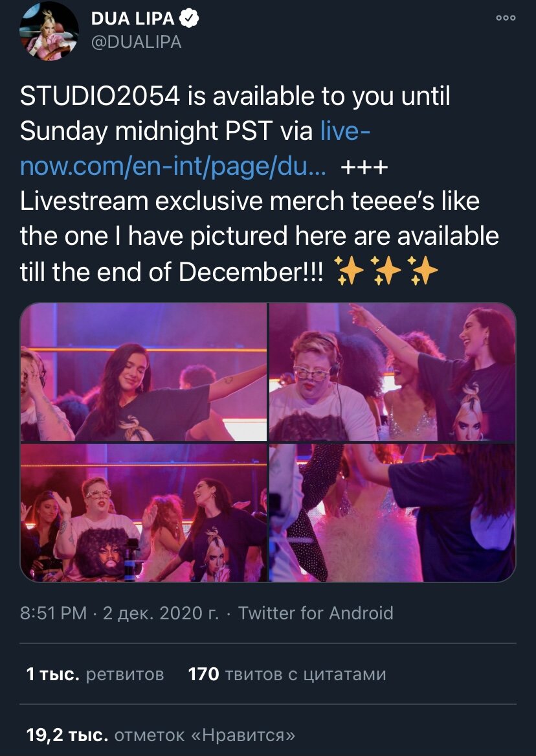View 170 твитов с цитатами

coord(287,674)
